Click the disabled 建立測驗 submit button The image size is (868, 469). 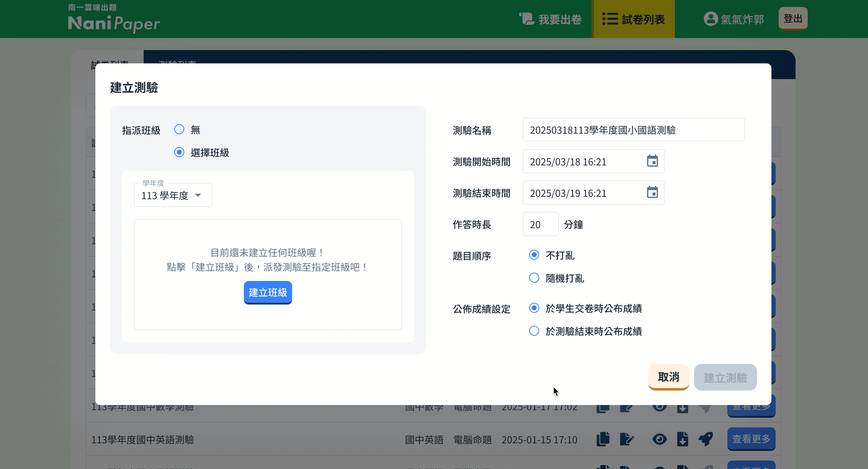[x=725, y=377]
